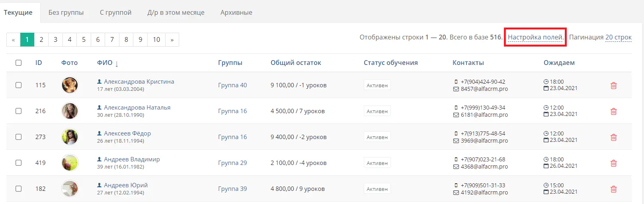Click person icon before Андреев Юрий

tap(100, 185)
